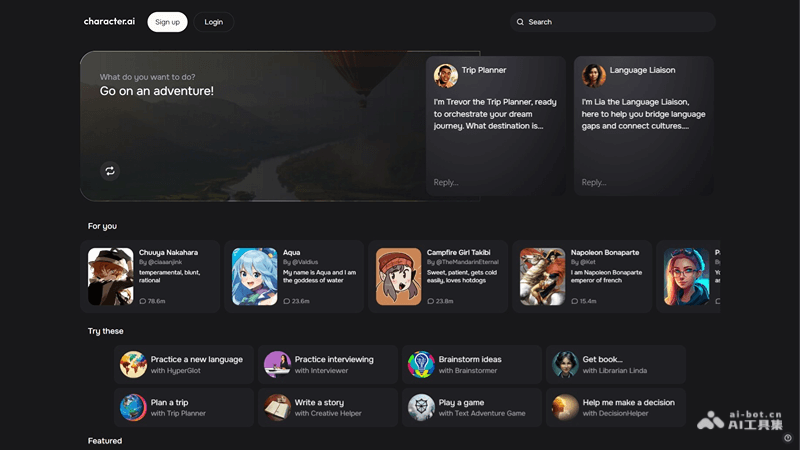The height and width of the screenshot is (450, 800).
Task: Open Aqua character card
Action: pos(294,277)
